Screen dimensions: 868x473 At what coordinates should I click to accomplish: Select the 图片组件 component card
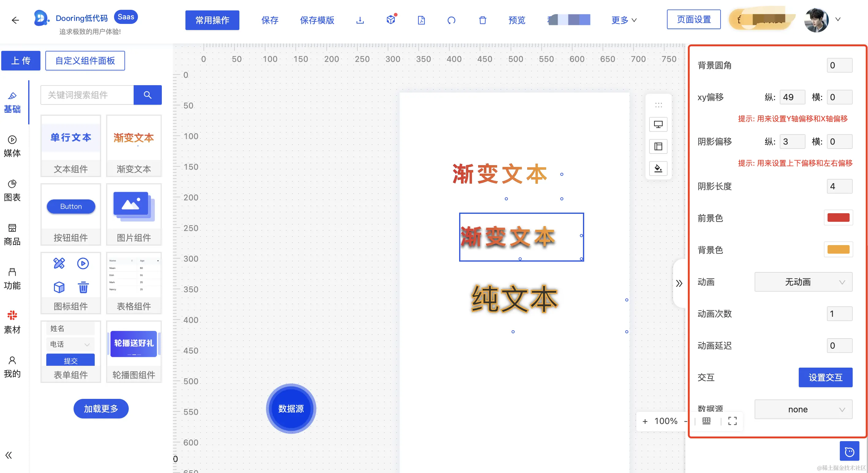(134, 215)
